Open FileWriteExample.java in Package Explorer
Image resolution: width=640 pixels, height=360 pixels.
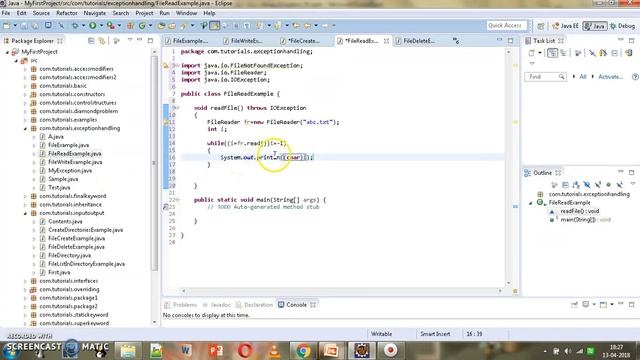pos(75,162)
